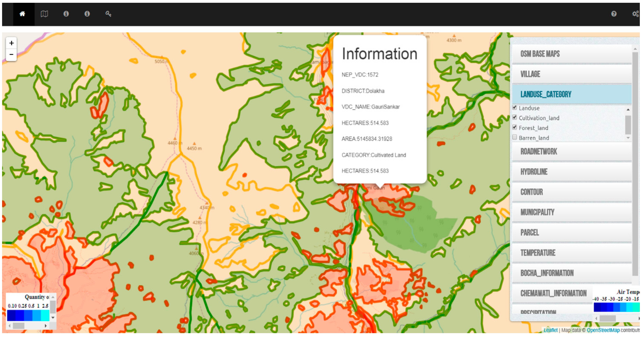Open the OpenStreetMap attribution link
The height and width of the screenshot is (338, 644).
tap(603, 330)
